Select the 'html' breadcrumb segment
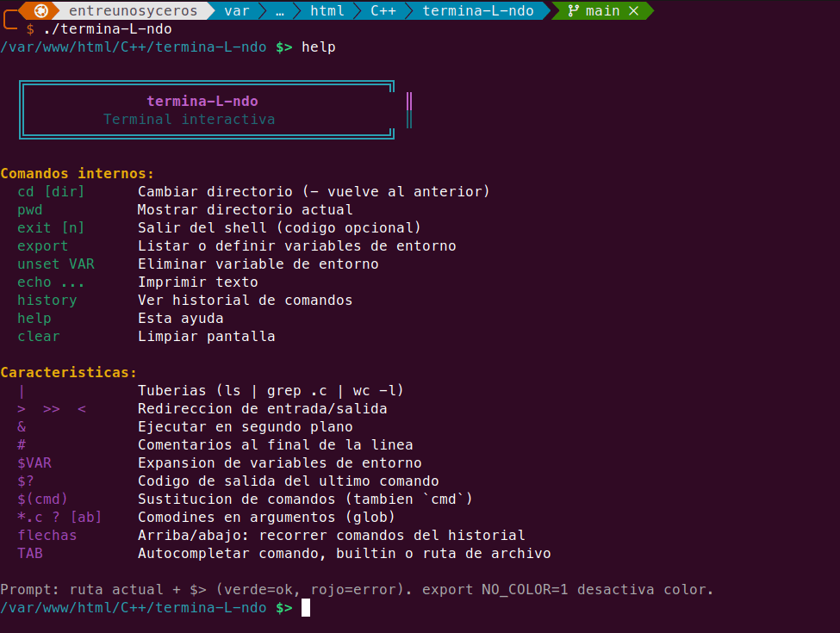Screen dimensions: 840x633 327,10
